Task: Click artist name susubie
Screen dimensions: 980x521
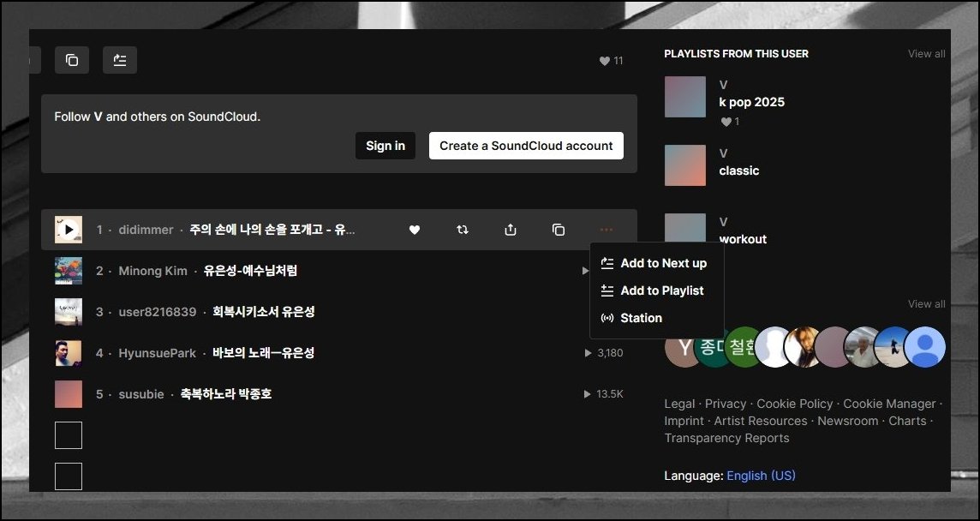Action: pos(141,395)
